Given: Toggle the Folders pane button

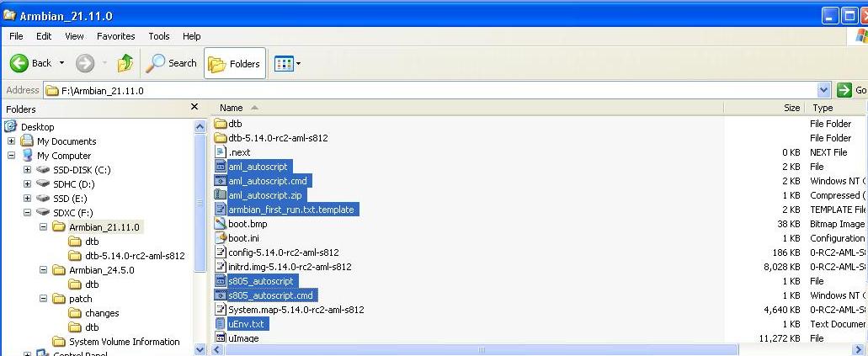Looking at the screenshot, I should 235,63.
